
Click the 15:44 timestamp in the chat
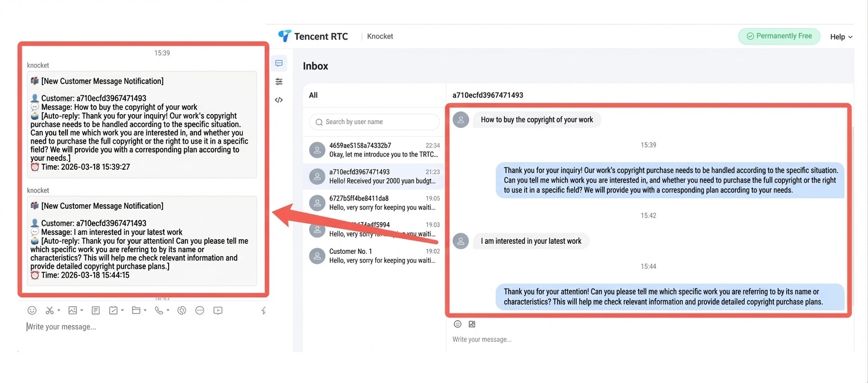pos(648,267)
